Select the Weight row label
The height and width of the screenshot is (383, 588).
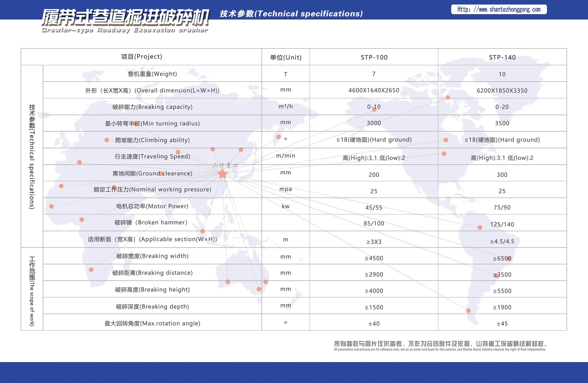(152, 74)
